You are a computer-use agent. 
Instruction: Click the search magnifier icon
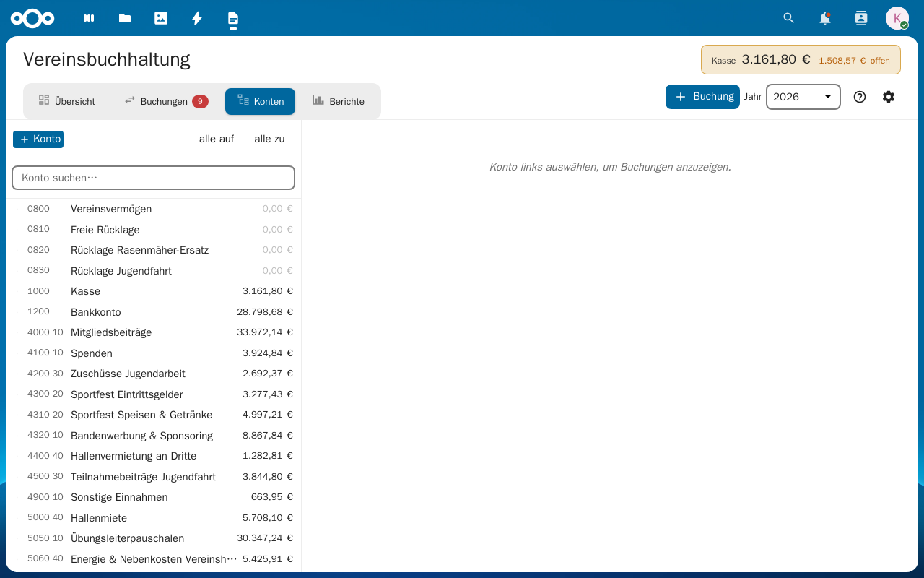pos(789,18)
